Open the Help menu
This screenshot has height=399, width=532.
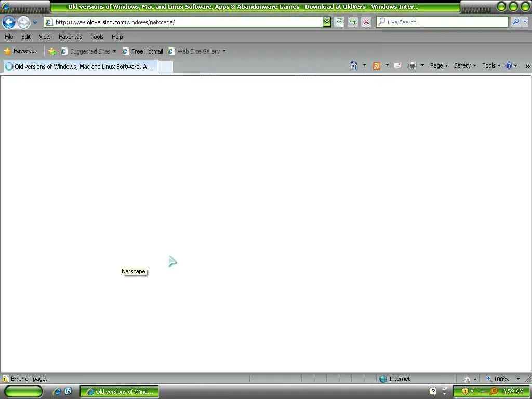(117, 37)
